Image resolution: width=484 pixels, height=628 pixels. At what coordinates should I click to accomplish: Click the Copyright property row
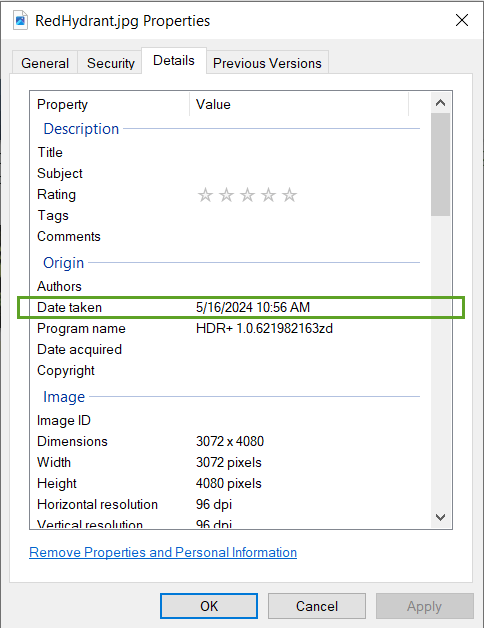[x=230, y=370]
